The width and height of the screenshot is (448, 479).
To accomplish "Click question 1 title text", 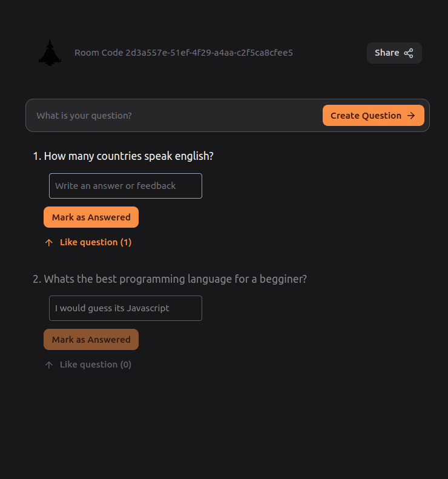I will (128, 156).
